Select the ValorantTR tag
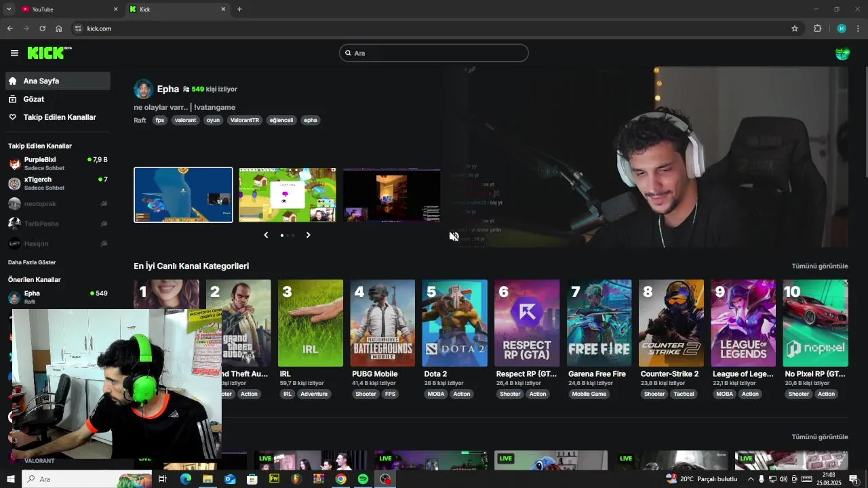The width and height of the screenshot is (868, 488). point(245,120)
